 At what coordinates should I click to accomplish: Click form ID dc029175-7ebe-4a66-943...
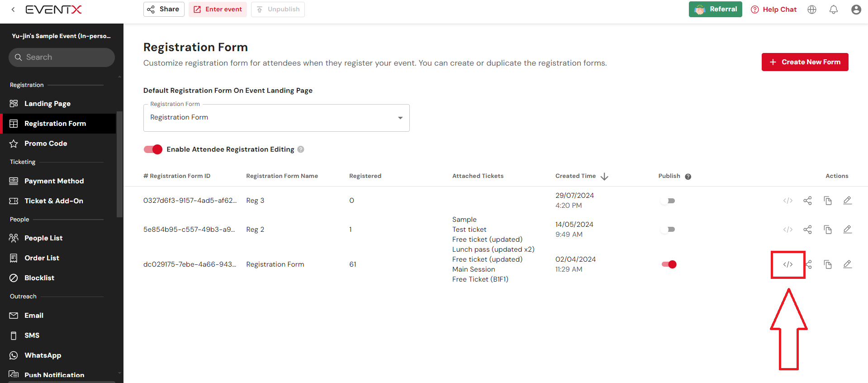point(190,264)
